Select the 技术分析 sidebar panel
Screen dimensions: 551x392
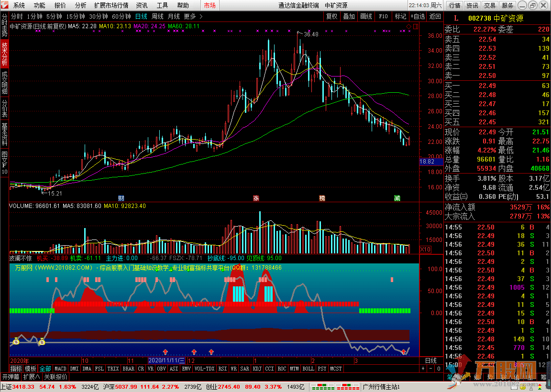tap(4, 54)
